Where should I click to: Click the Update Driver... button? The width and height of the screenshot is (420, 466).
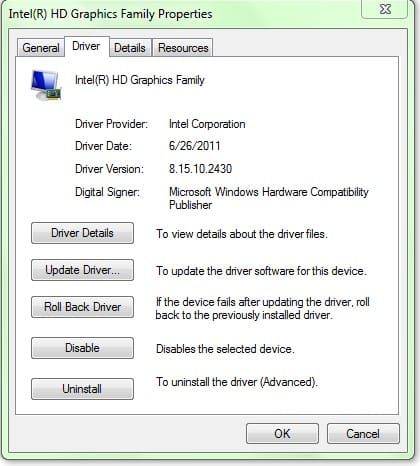(82, 270)
